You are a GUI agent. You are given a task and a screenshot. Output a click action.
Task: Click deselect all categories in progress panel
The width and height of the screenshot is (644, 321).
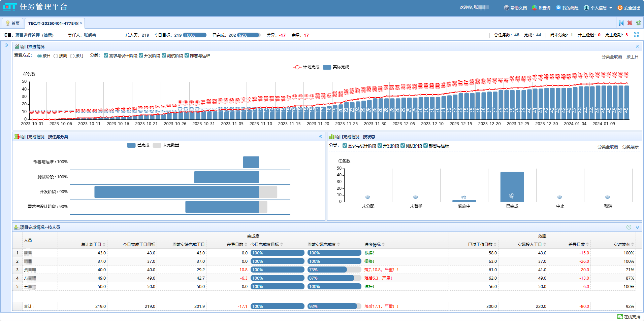611,57
